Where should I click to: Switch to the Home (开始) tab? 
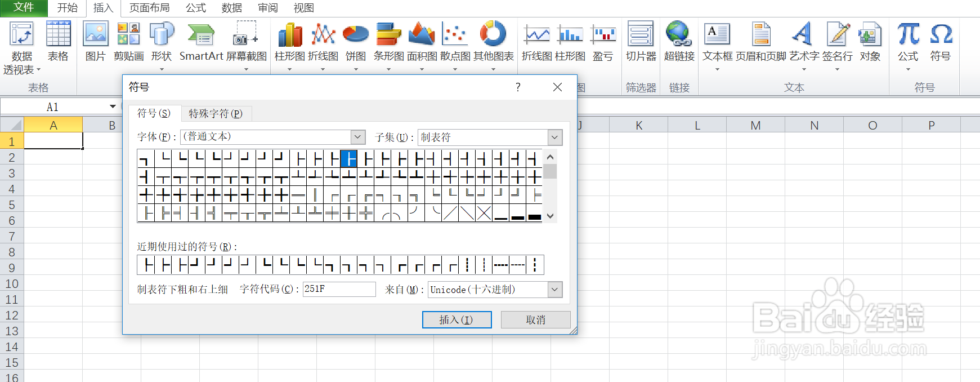(x=67, y=8)
